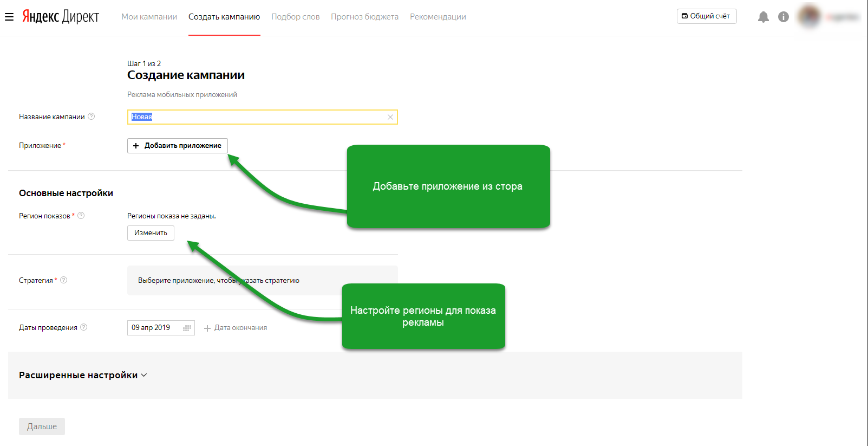This screenshot has height=446, width=868.
Task: Show help for Регион показов
Action: coord(81,216)
